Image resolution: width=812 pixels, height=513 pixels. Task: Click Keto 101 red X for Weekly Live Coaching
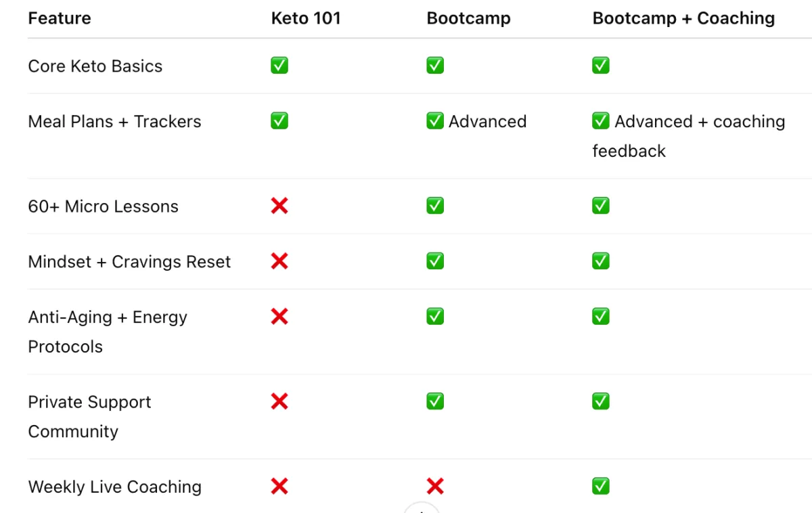tap(279, 486)
